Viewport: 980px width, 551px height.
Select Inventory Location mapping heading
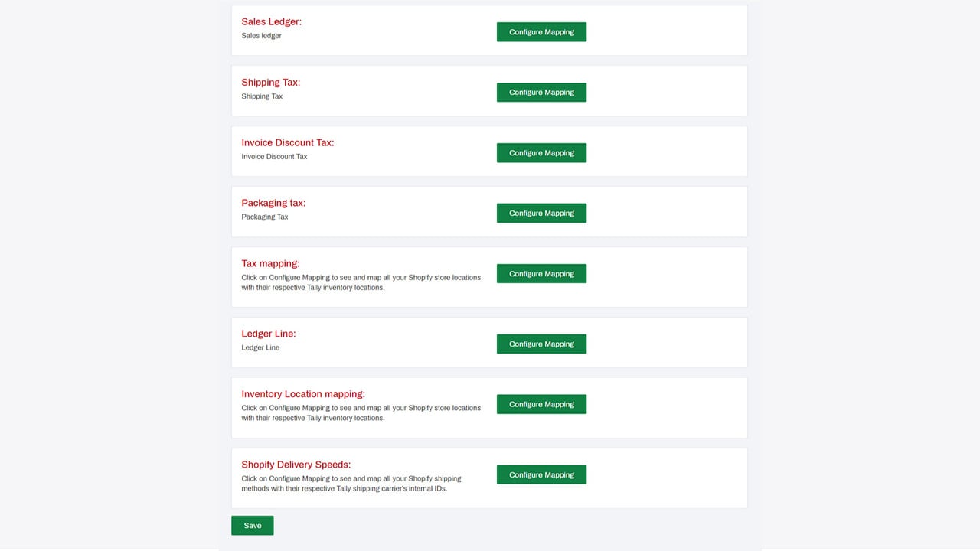pyautogui.click(x=303, y=394)
